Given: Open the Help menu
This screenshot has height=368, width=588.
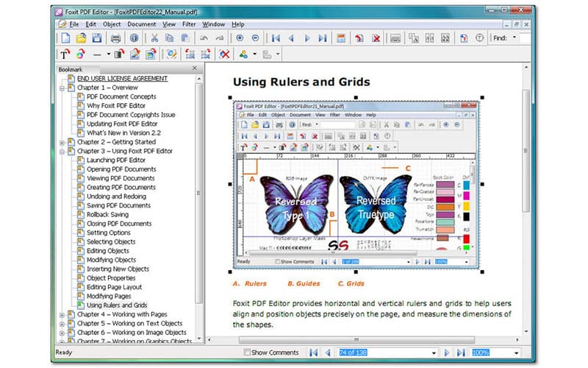Looking at the screenshot, I should 237,24.
